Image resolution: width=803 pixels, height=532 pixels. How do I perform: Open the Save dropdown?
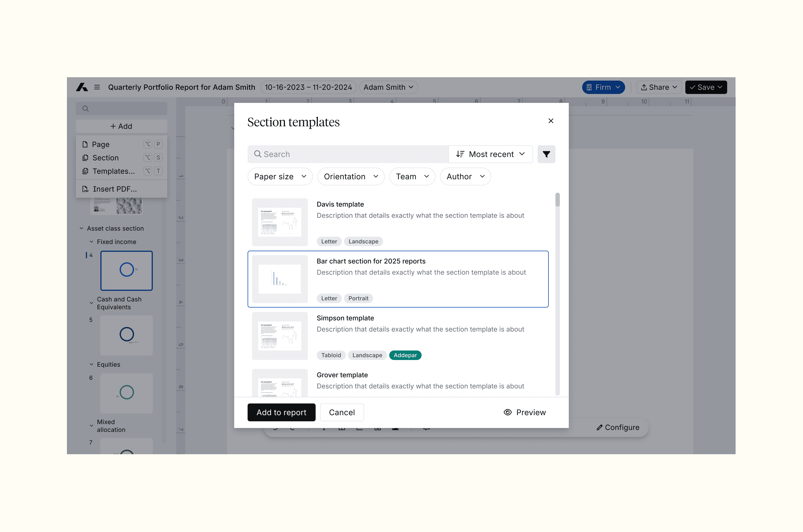click(706, 87)
